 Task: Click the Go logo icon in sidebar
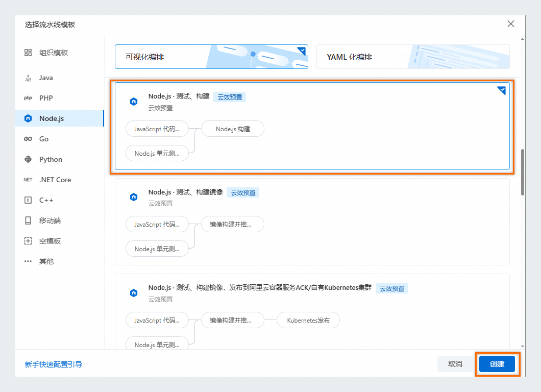coord(28,139)
